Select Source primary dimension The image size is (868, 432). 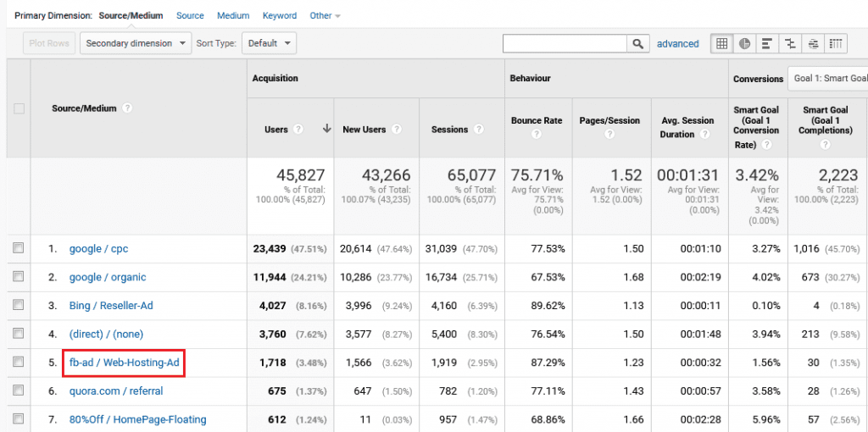coord(190,15)
